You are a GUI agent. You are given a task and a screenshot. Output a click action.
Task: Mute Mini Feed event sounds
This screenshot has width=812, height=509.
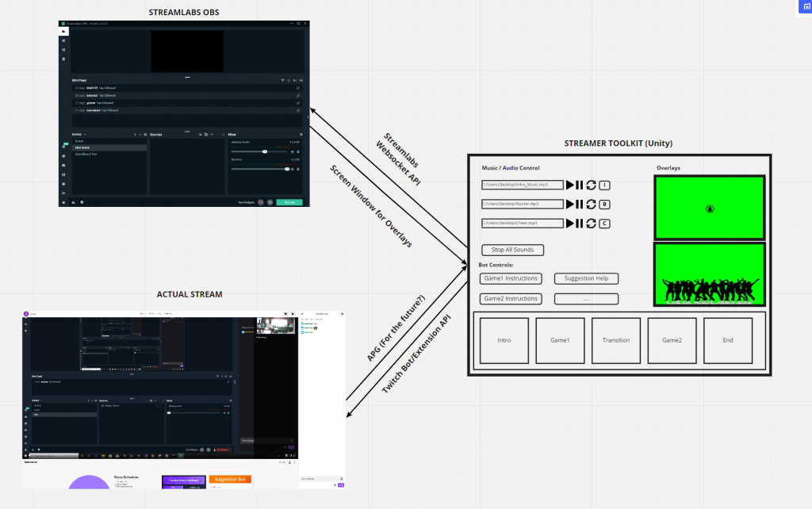301,80
